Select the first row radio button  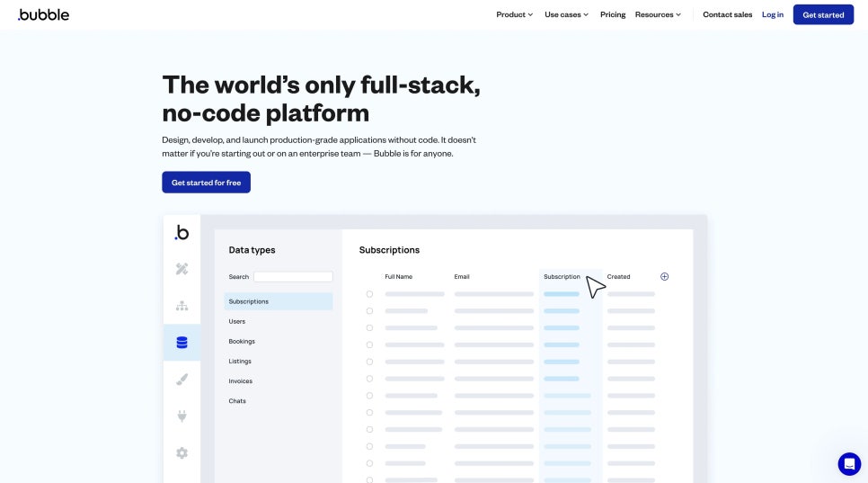click(x=369, y=294)
